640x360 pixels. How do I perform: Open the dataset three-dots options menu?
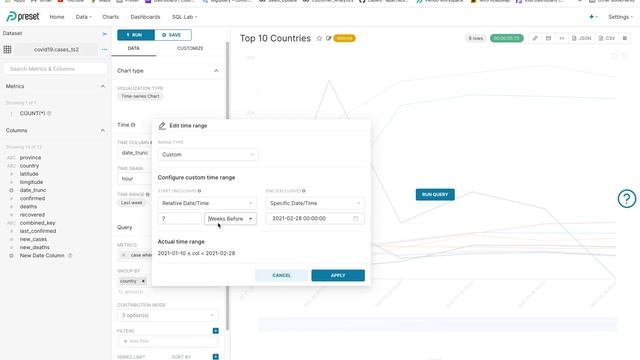point(104,49)
